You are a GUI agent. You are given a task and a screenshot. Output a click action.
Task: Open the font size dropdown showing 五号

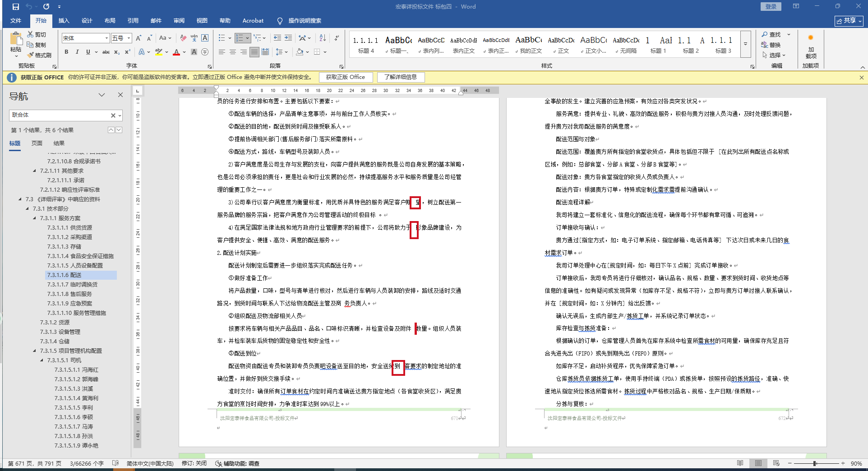tap(129, 38)
